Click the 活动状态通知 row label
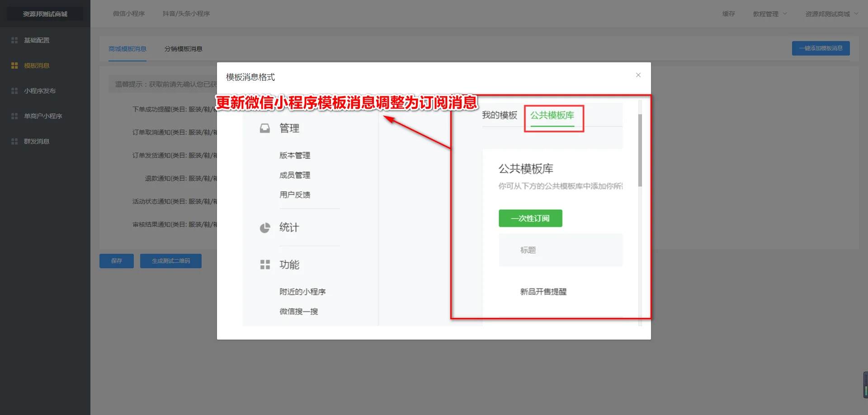This screenshot has height=415, width=868. (175, 201)
